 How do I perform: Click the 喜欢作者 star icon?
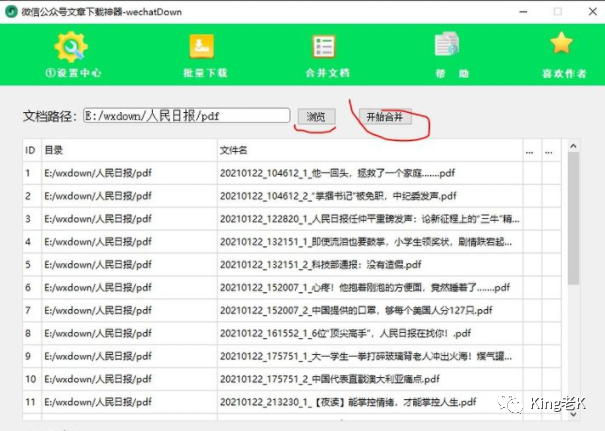click(x=561, y=43)
